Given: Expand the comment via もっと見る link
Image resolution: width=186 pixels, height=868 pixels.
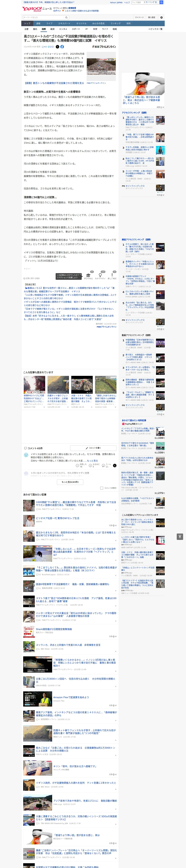Looking at the screenshot, I should [93, 461].
